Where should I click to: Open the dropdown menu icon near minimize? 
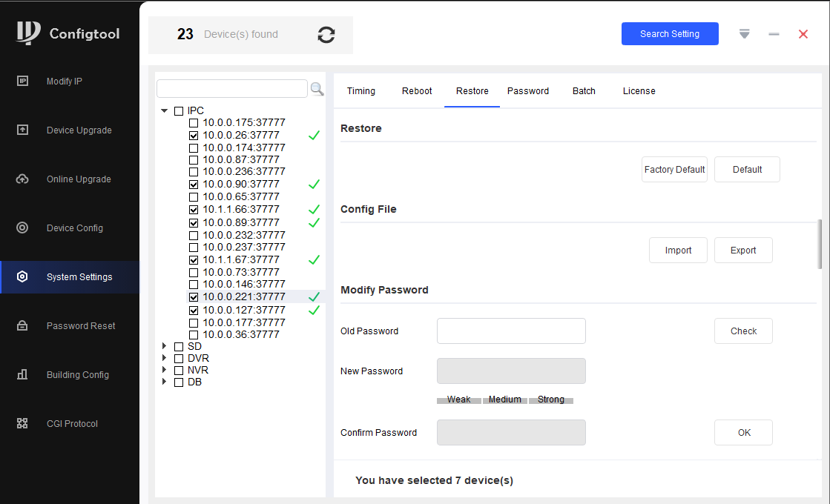click(744, 34)
